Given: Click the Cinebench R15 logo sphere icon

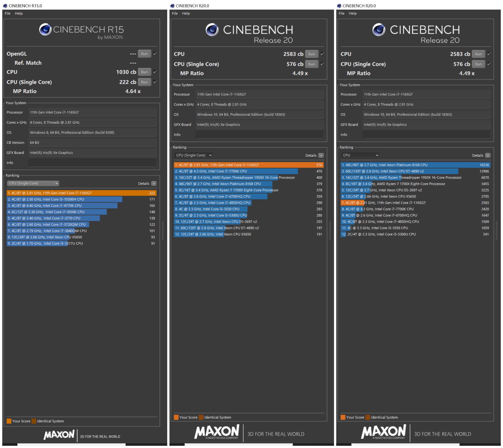Looking at the screenshot, I should (x=45, y=29).
